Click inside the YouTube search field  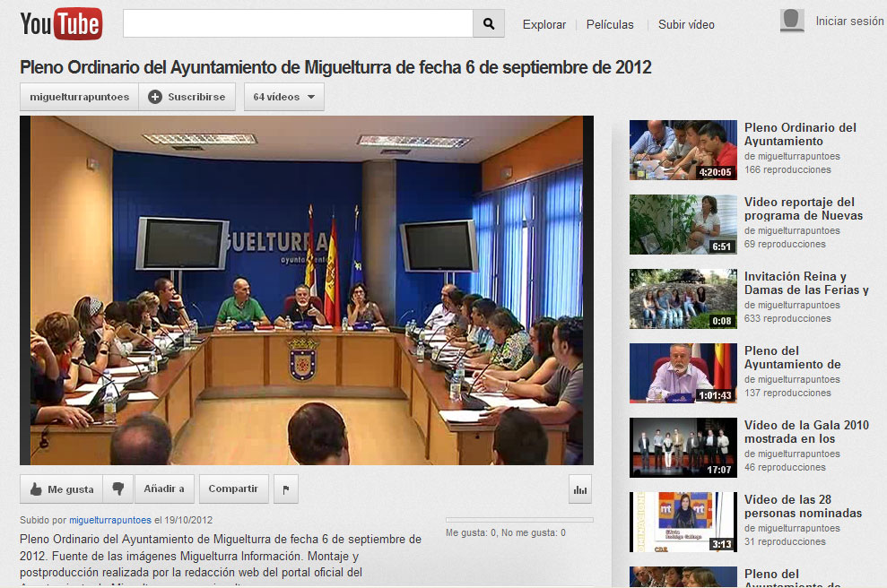(298, 24)
